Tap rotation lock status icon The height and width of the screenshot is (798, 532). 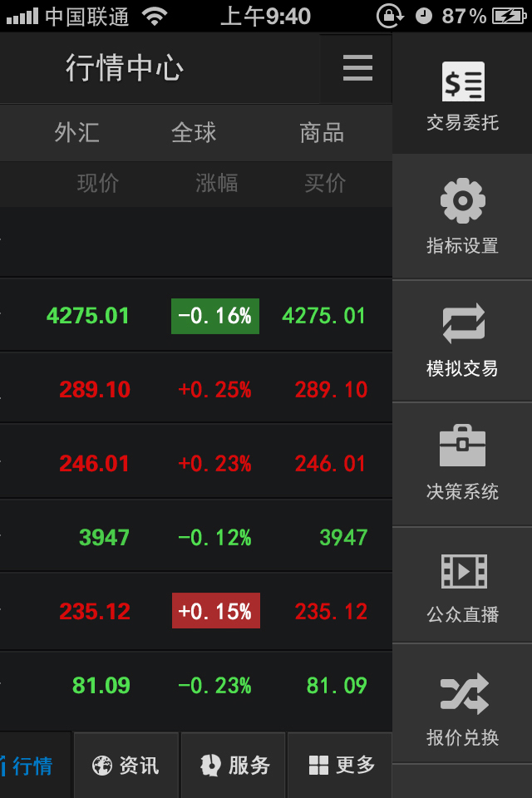coord(390,17)
